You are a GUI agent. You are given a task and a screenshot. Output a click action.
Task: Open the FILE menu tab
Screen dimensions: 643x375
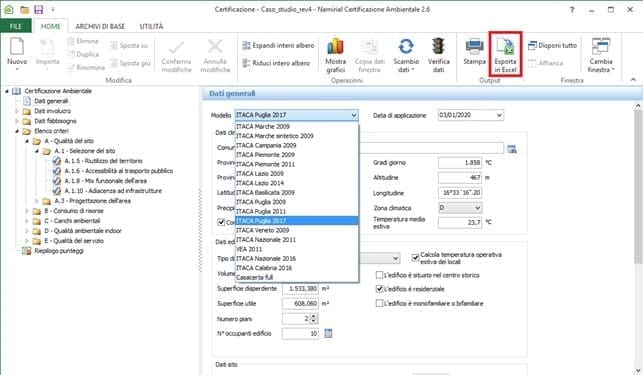[16, 26]
